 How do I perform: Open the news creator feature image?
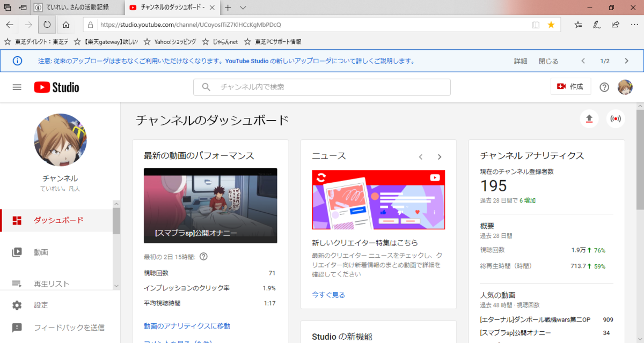click(x=378, y=200)
